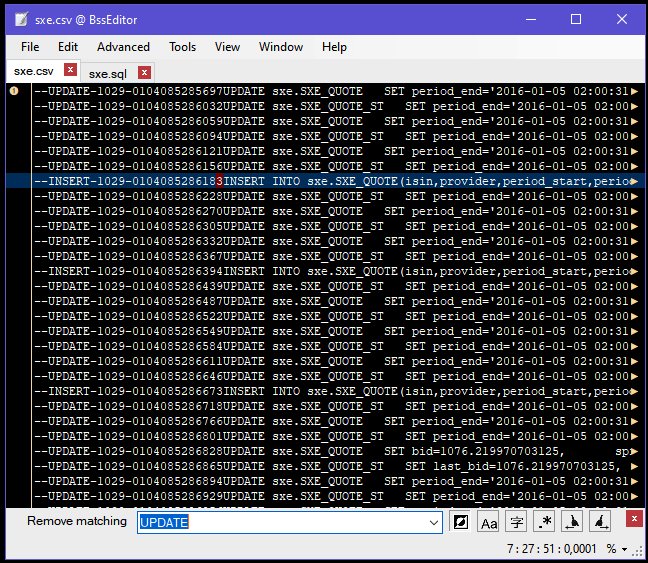This screenshot has width=648, height=563.
Task: Open the Tools menu
Action: coord(182,47)
